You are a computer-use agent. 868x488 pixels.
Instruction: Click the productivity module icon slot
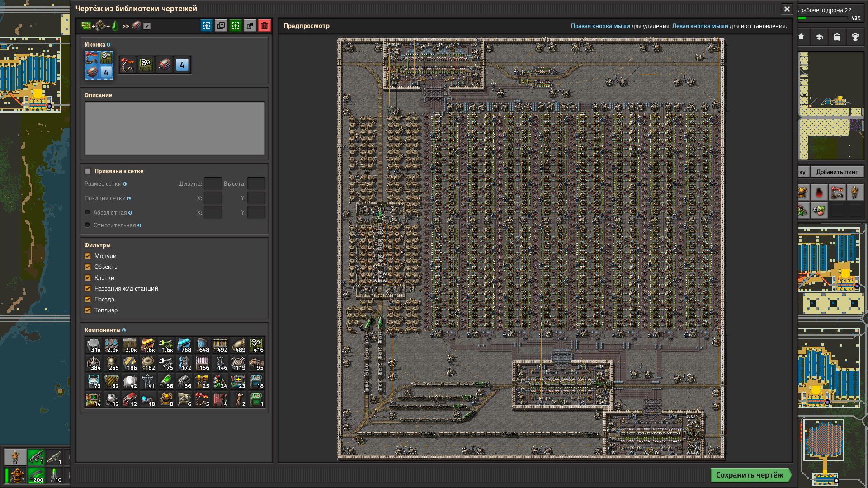[x=146, y=65]
